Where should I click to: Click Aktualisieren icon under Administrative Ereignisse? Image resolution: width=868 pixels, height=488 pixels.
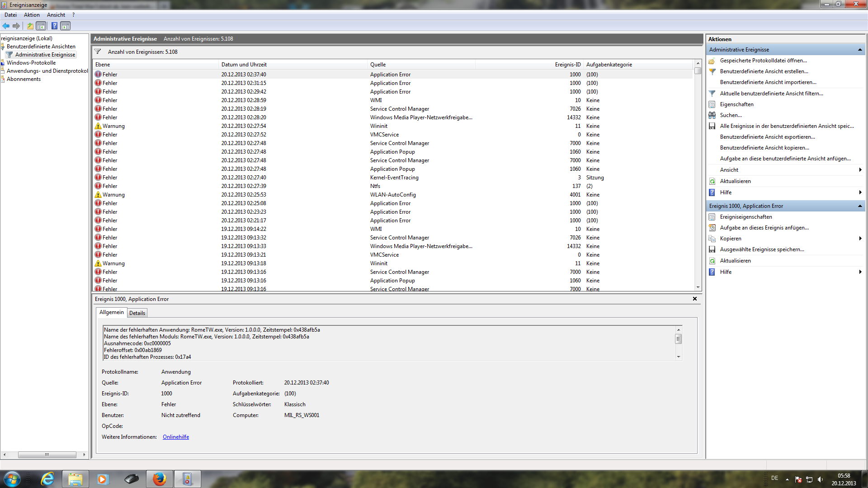(712, 181)
